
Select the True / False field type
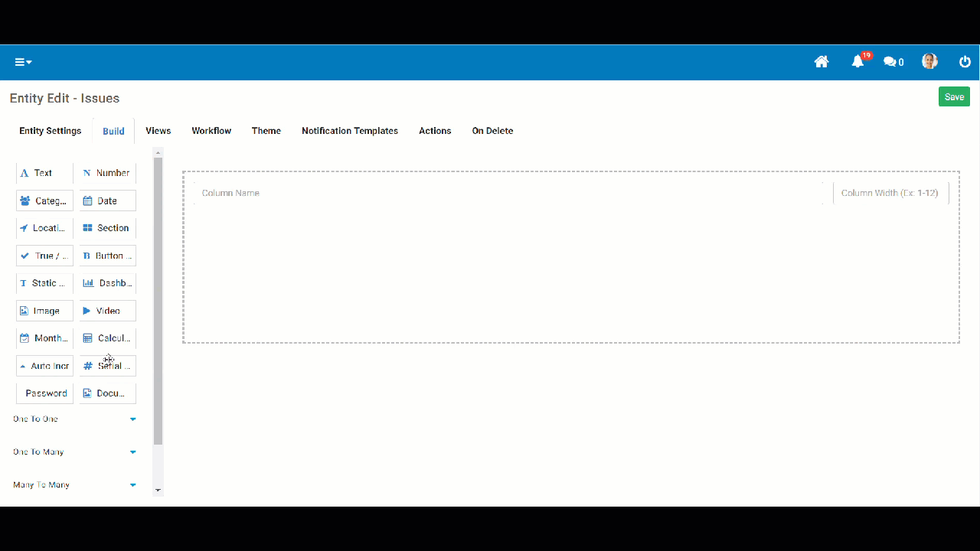[44, 256]
